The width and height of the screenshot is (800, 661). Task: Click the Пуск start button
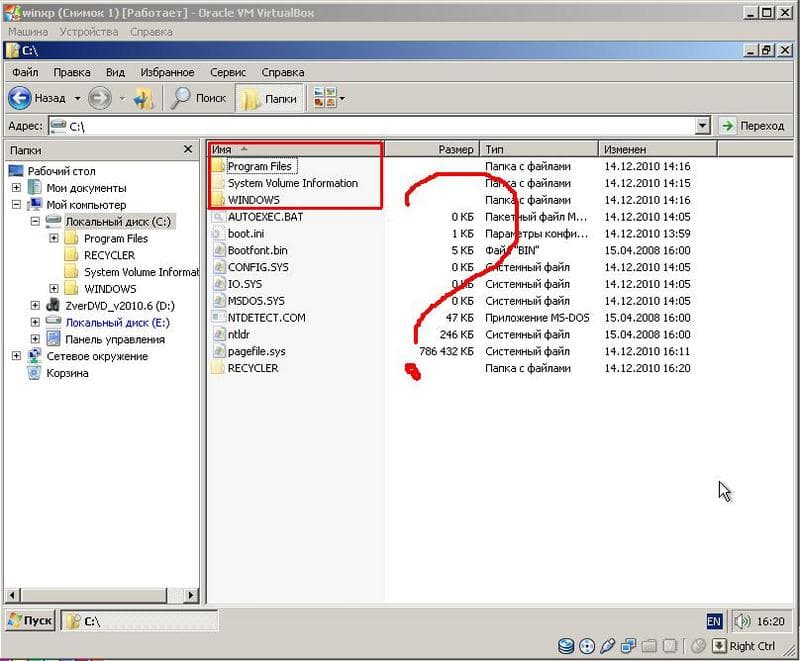click(x=31, y=621)
